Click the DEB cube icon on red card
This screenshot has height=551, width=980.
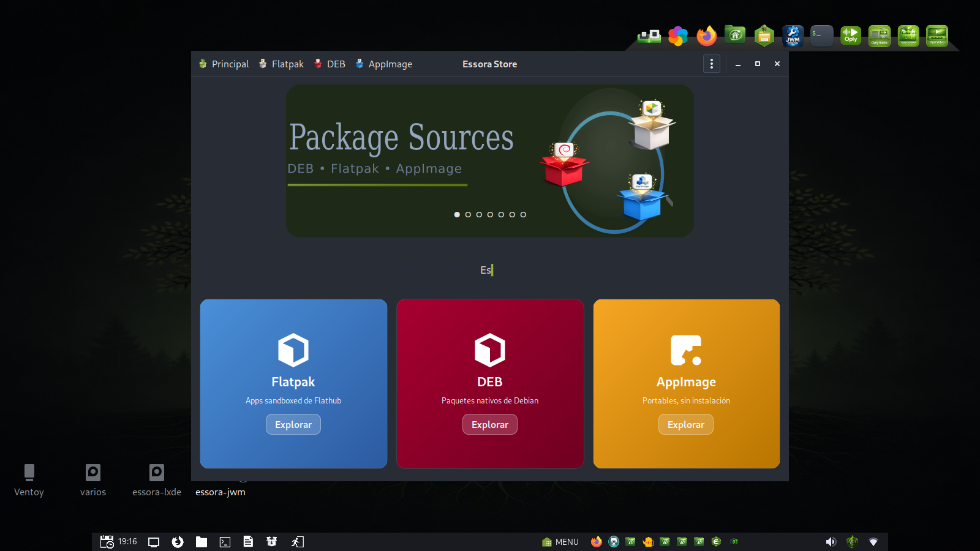tap(490, 350)
